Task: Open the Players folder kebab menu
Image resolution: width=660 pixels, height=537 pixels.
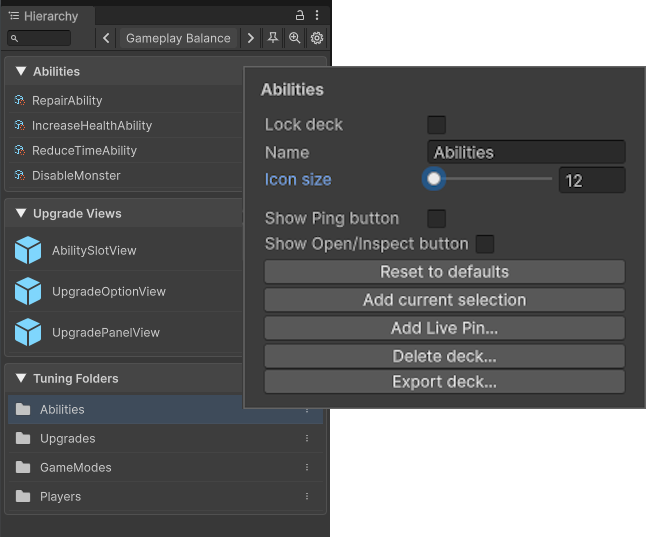Action: click(x=307, y=497)
